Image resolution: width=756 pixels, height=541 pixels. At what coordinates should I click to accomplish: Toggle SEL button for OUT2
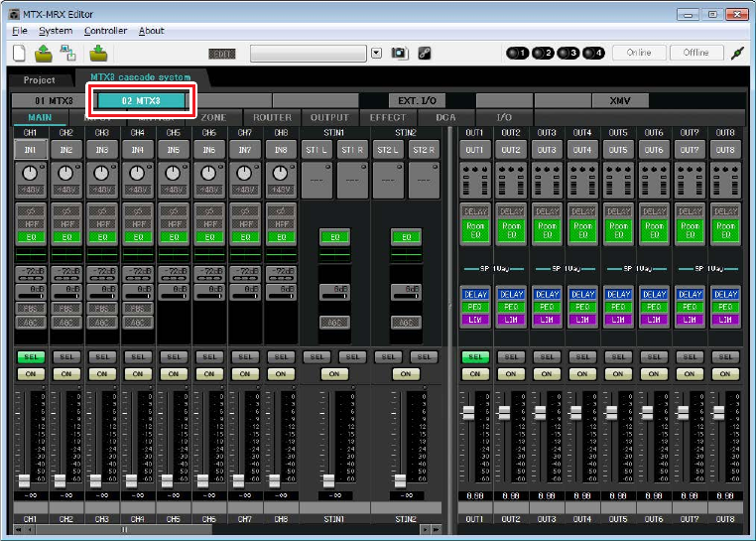[x=511, y=356]
